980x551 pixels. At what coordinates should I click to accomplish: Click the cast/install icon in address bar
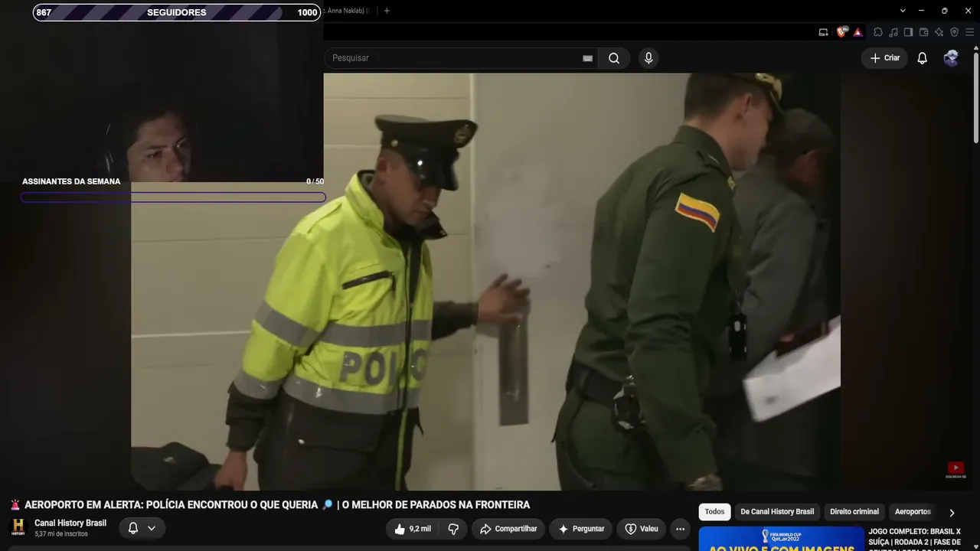click(823, 32)
